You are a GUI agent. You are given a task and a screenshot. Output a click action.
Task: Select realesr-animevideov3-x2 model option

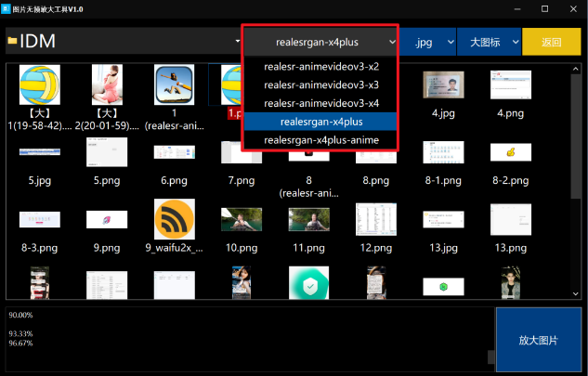click(321, 67)
